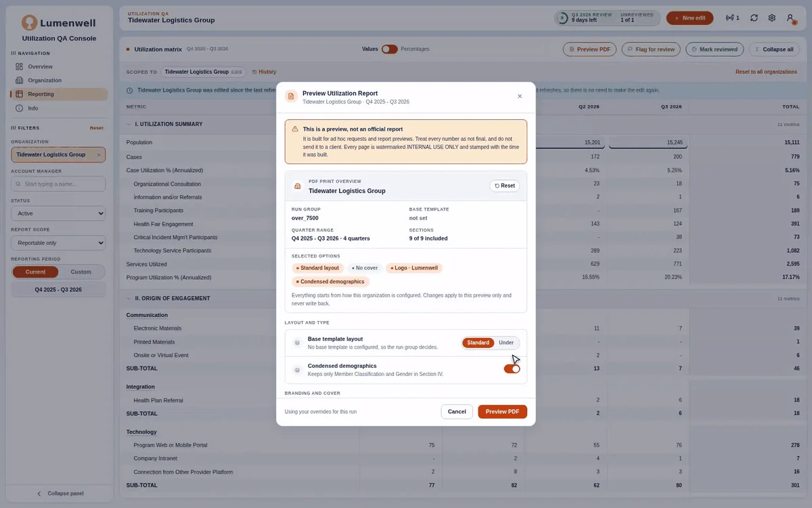Click the Reset button in PDF print overview

click(x=505, y=186)
